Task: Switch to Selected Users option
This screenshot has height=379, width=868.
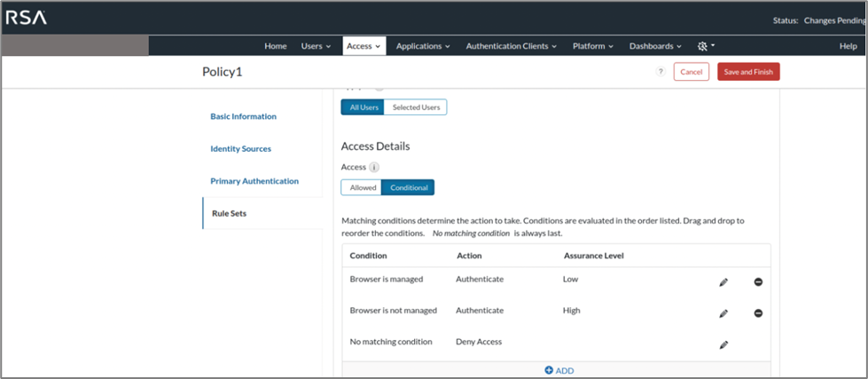Action: pos(417,107)
